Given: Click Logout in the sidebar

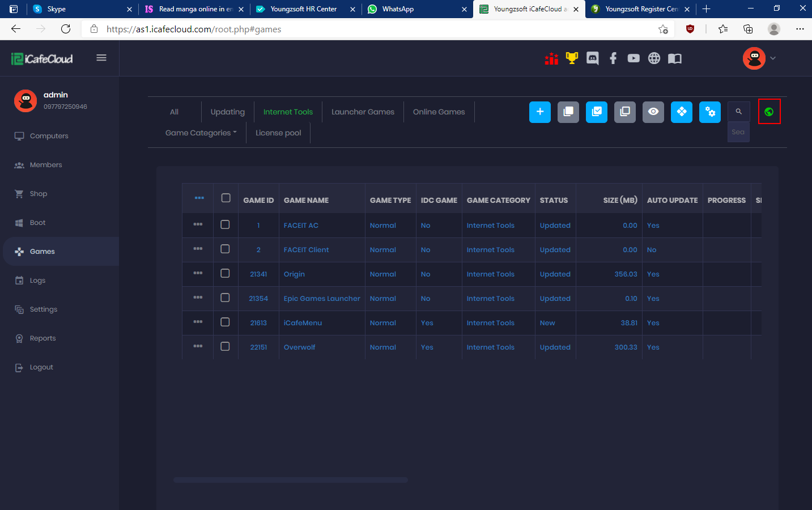Looking at the screenshot, I should click(41, 367).
